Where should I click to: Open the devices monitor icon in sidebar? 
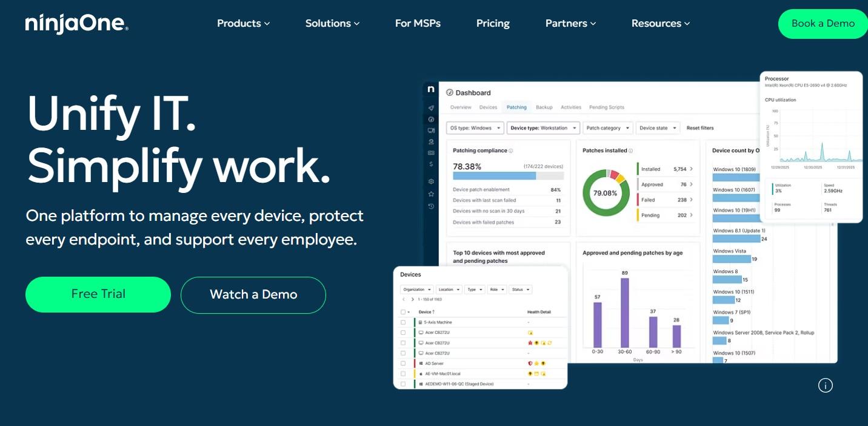coord(431,130)
